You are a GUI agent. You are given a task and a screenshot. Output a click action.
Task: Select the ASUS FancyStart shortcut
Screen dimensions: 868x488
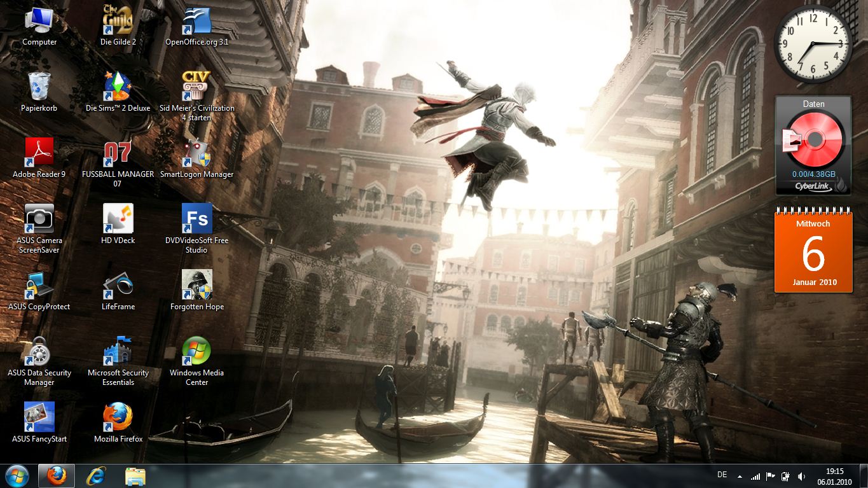[39, 423]
